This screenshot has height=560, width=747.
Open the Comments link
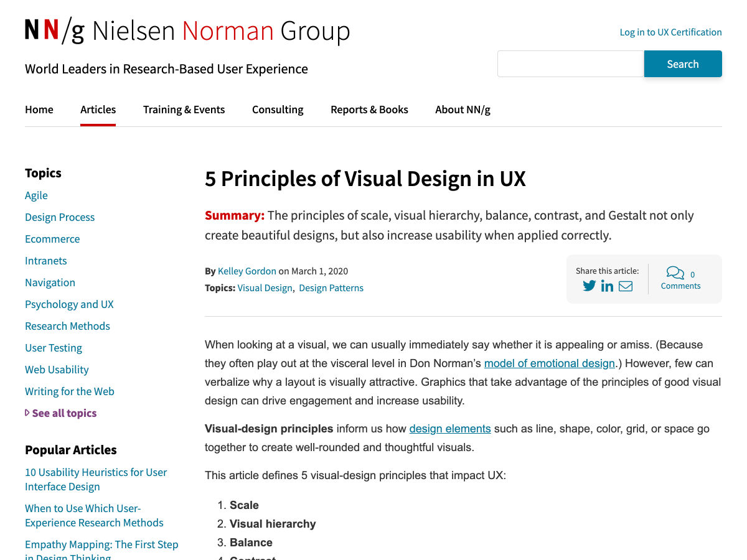(x=680, y=286)
